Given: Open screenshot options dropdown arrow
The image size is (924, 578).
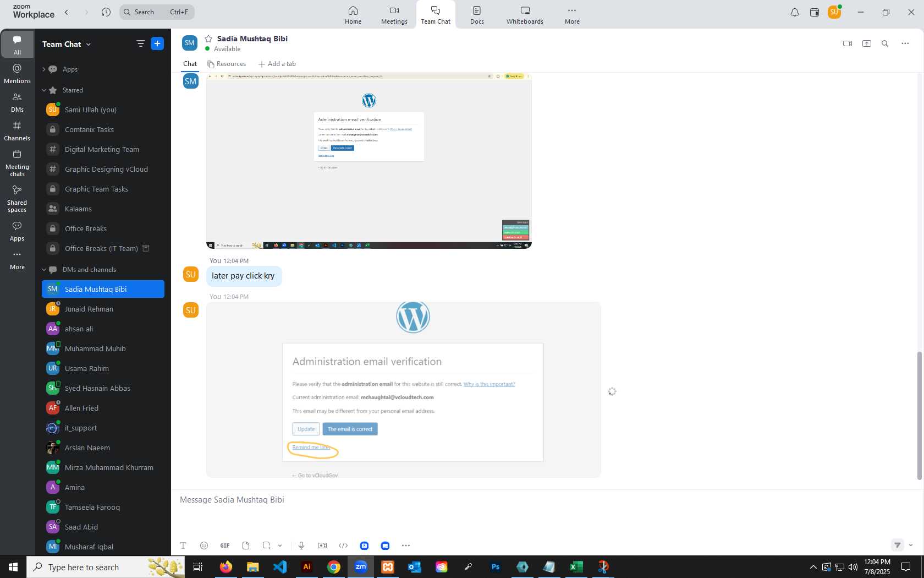Looking at the screenshot, I should click(x=280, y=546).
